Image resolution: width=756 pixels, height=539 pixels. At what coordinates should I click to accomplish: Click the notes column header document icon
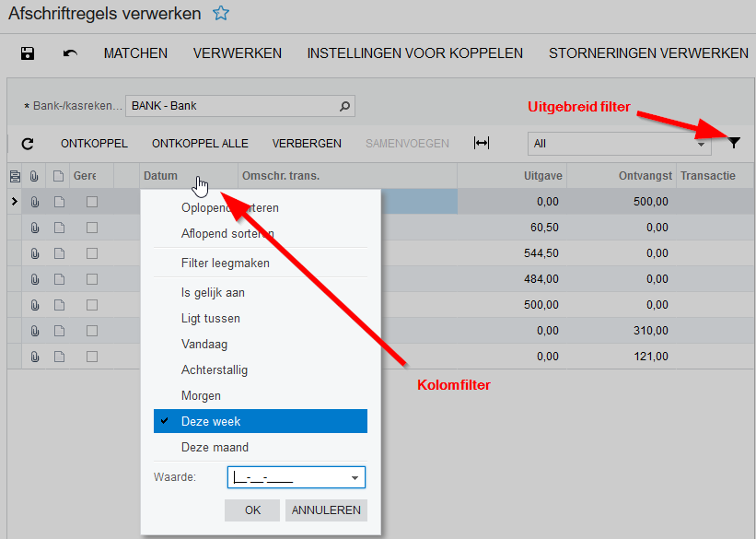pos(58,176)
